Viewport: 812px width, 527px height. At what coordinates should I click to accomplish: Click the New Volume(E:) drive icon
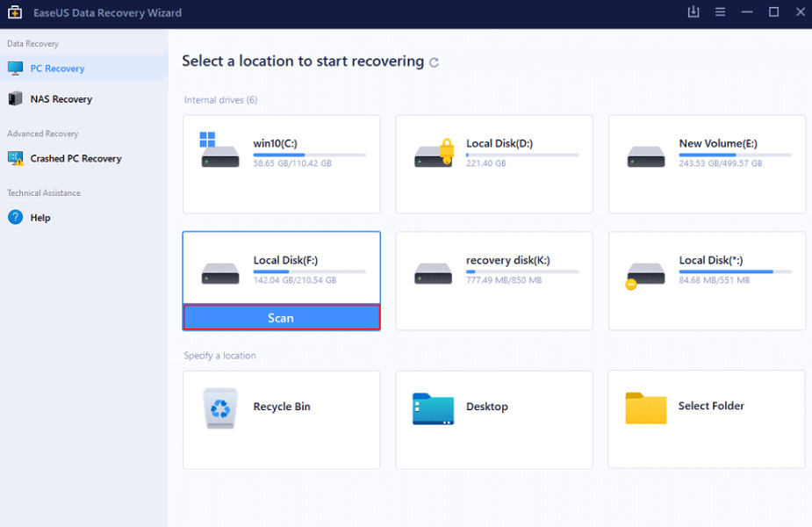click(x=646, y=156)
